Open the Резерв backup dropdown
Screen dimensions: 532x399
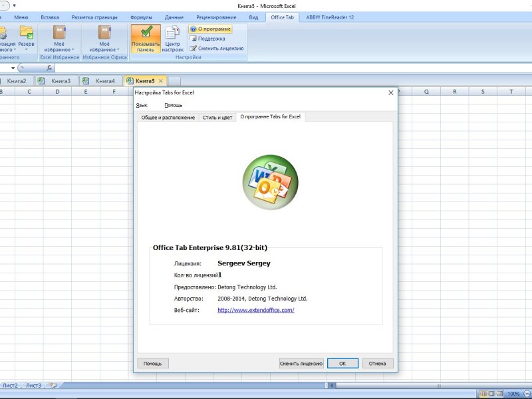click(x=26, y=39)
